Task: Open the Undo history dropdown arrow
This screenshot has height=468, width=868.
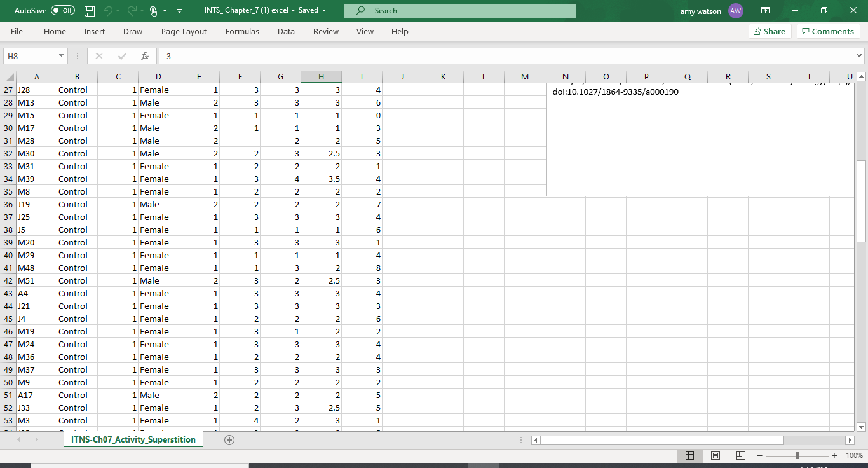Action: [118, 11]
